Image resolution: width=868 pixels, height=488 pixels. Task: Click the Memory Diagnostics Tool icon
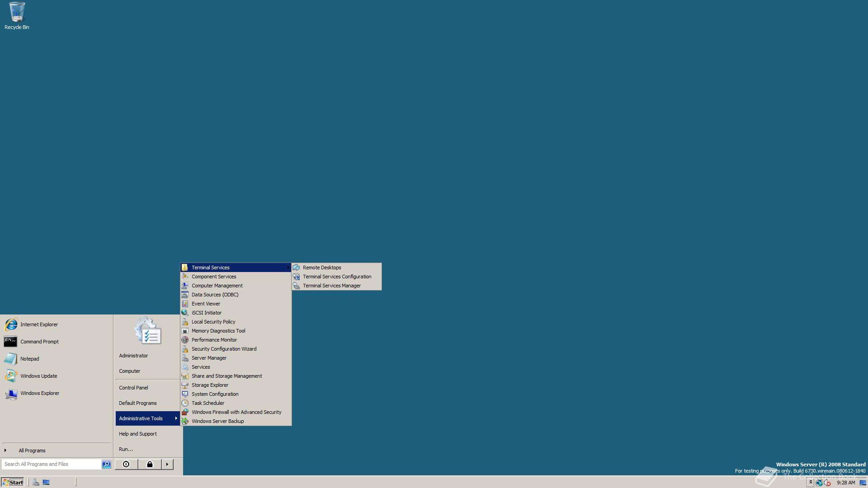click(185, 331)
